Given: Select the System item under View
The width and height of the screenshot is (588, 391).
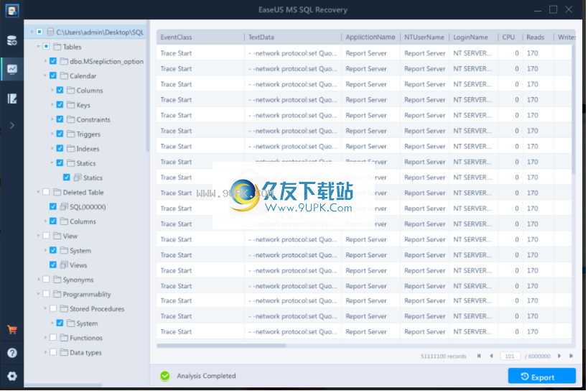Looking at the screenshot, I should coord(80,251).
